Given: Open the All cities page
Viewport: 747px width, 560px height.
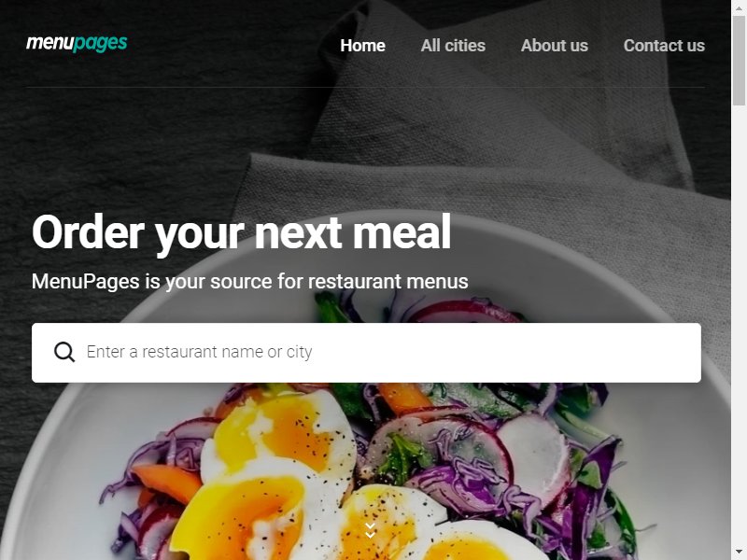Looking at the screenshot, I should [453, 46].
